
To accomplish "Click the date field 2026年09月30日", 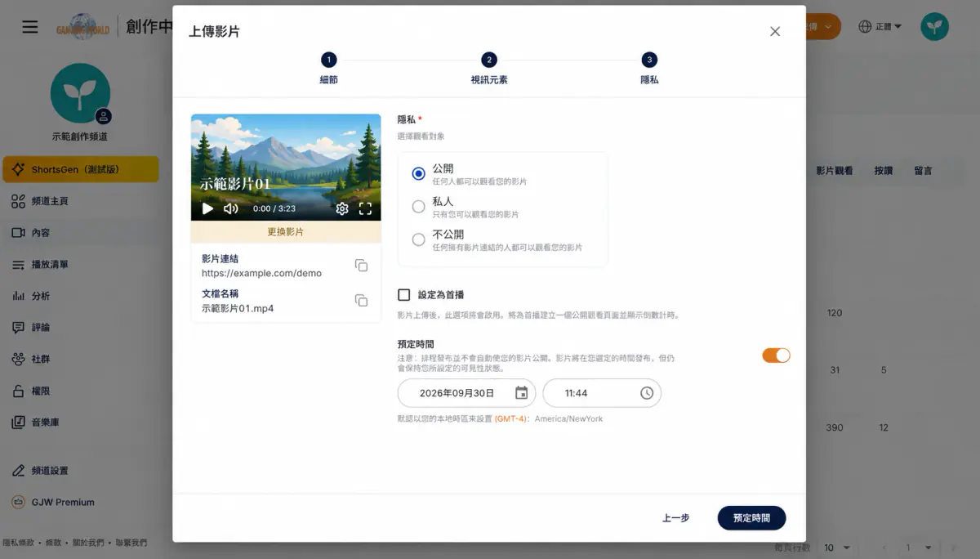I will (466, 393).
